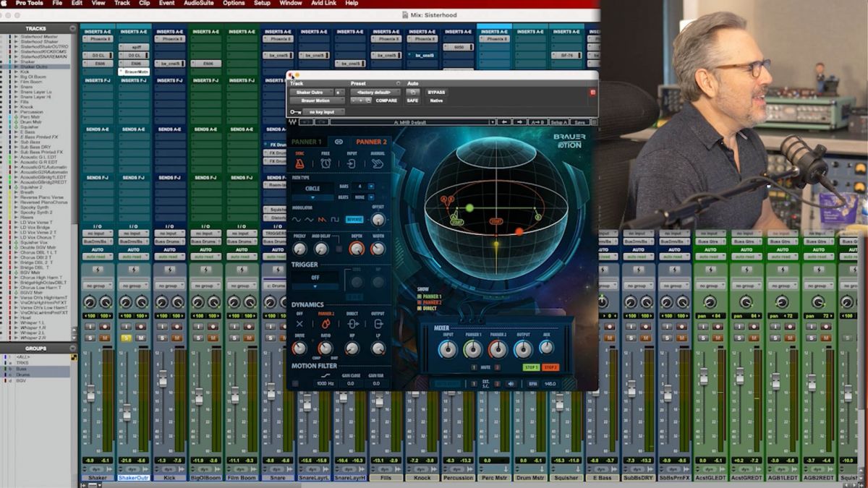Open the Circle path type dropdown

point(312,197)
